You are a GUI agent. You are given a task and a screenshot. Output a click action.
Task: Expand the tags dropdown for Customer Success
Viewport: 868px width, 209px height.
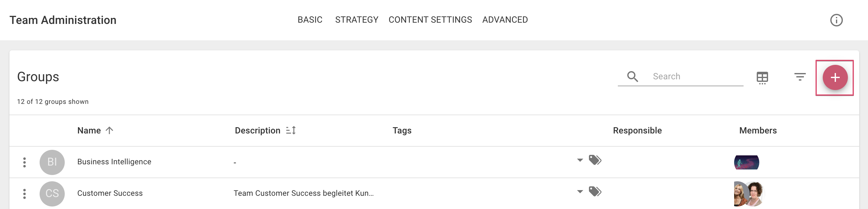(580, 191)
